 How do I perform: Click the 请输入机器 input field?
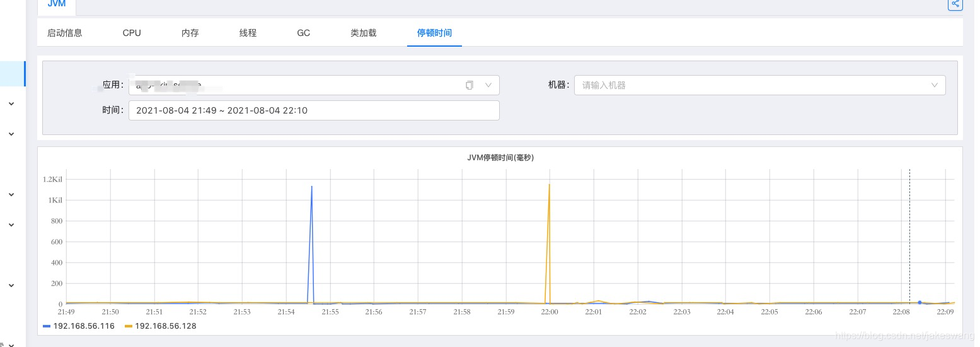pyautogui.click(x=759, y=85)
